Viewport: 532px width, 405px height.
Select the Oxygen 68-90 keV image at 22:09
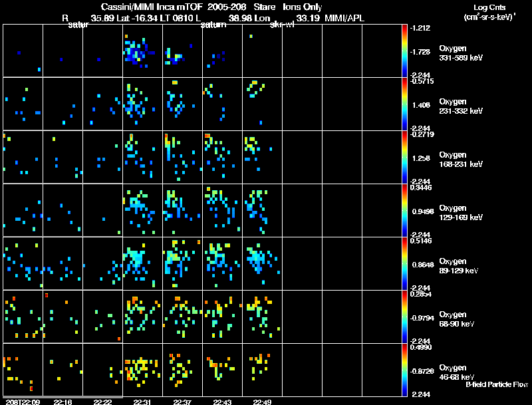coord(23,317)
